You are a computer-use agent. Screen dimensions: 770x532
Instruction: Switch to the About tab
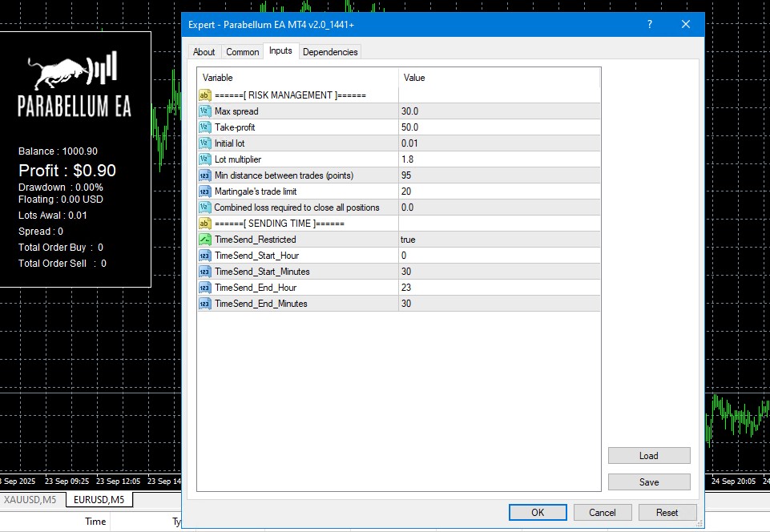point(204,52)
